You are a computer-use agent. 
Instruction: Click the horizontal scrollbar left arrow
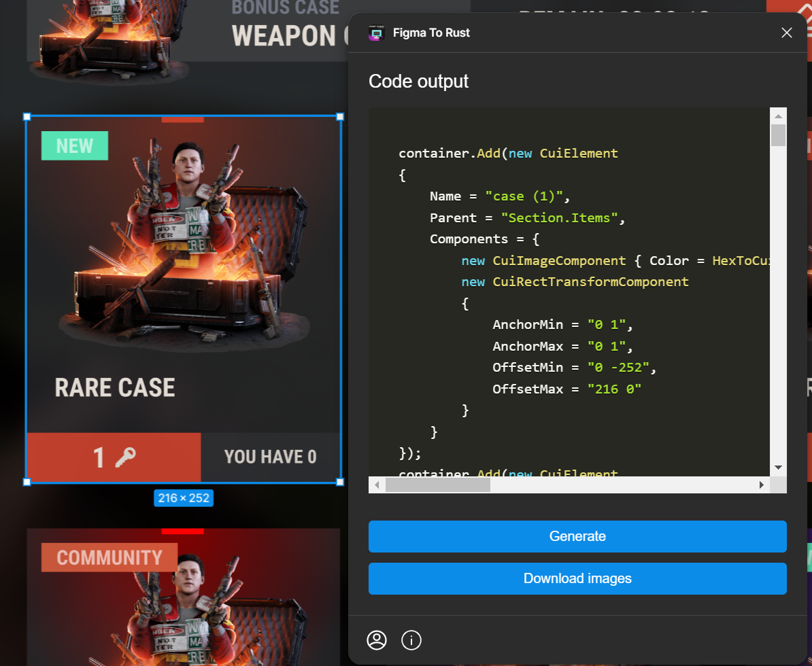click(377, 485)
